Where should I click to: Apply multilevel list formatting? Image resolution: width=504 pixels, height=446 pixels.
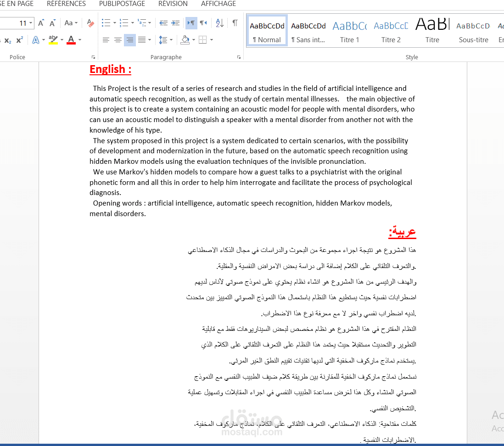pyautogui.click(x=142, y=23)
